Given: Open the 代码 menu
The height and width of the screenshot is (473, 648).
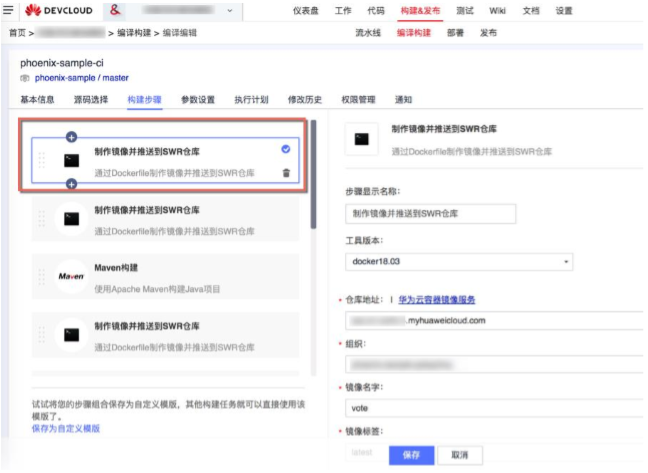Looking at the screenshot, I should (x=376, y=11).
